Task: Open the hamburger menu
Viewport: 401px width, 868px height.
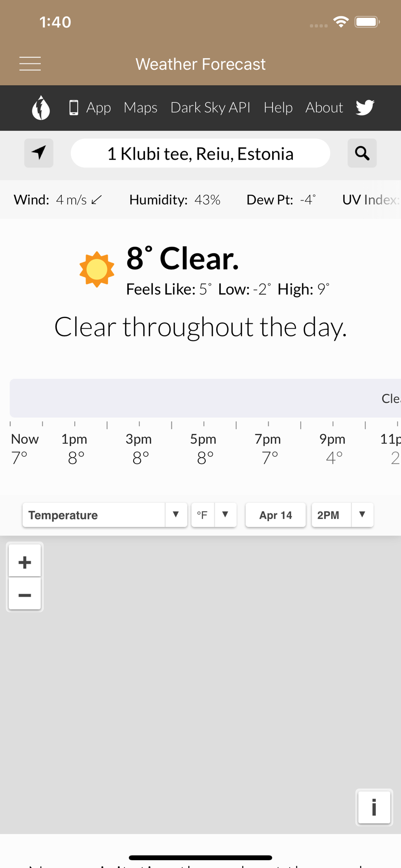Action: click(x=30, y=64)
